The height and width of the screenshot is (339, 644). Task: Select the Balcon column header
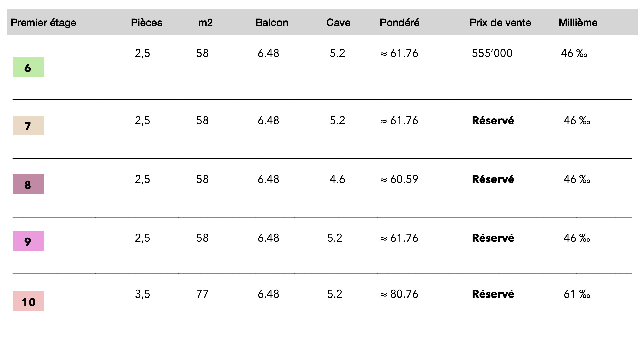click(x=272, y=23)
